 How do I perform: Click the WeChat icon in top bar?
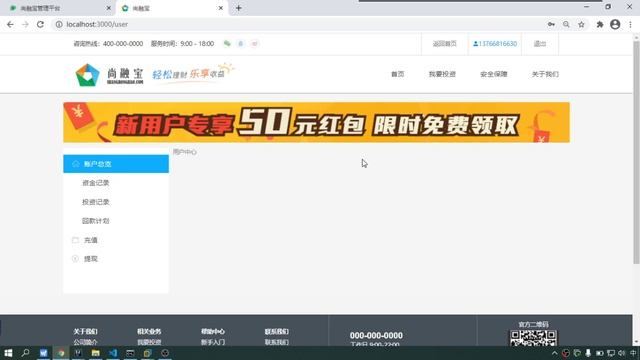tap(227, 44)
